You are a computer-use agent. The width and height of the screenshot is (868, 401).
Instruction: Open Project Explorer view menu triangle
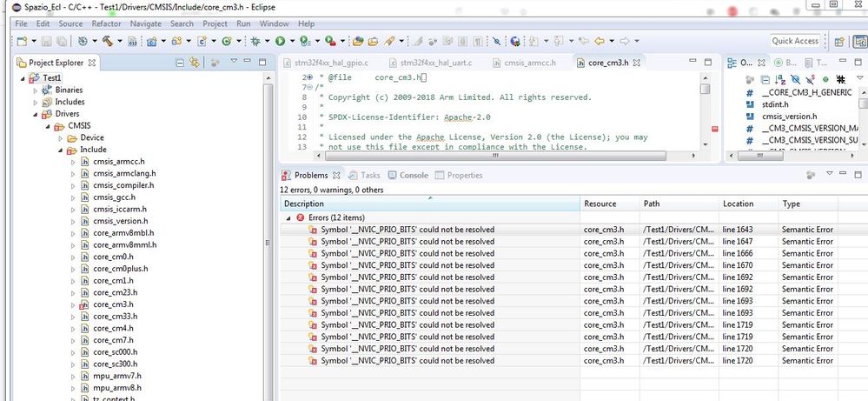(x=234, y=61)
